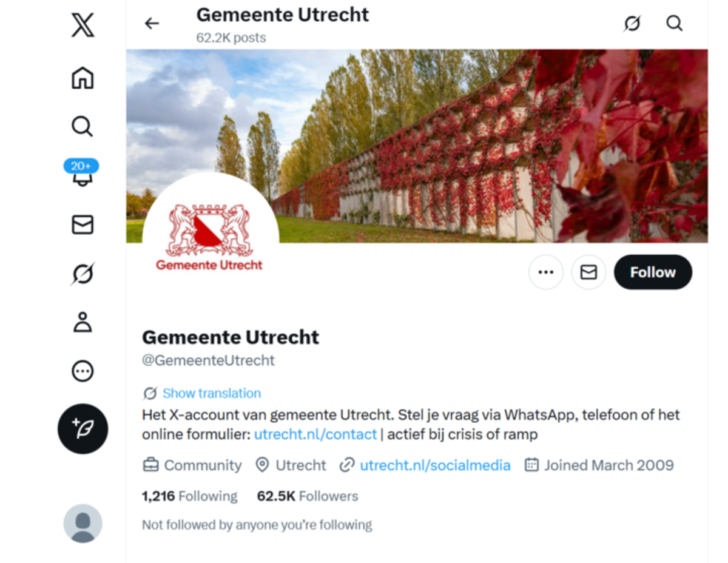Go back using the arrow
The image size is (728, 563).
152,24
